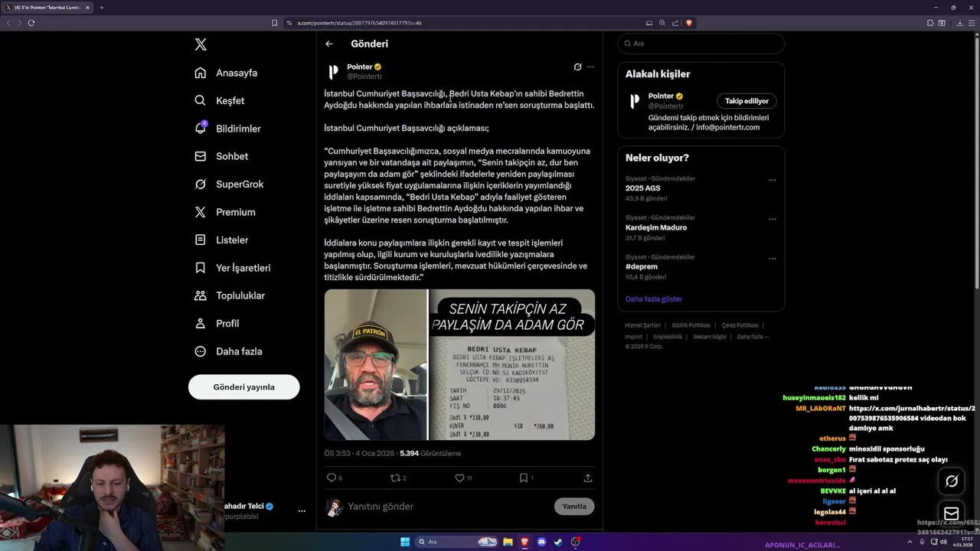Bookmark the post with bookmark icon
Image resolution: width=980 pixels, height=551 pixels.
tap(524, 478)
